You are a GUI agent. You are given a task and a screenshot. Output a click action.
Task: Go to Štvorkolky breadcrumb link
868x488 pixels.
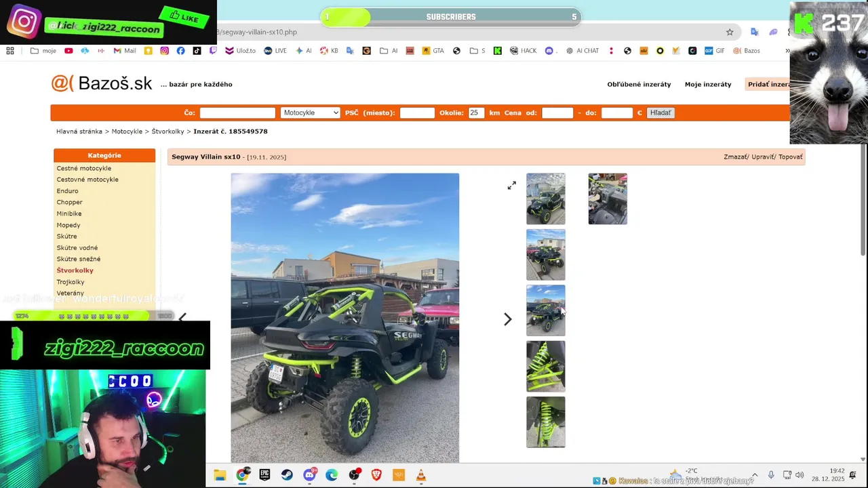(x=167, y=131)
